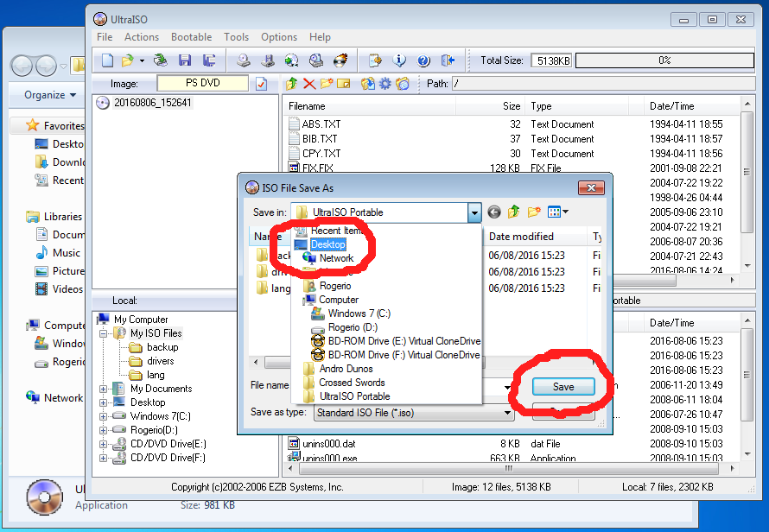769x532 pixels.
Task: Click the blue question mark Help icon
Action: coord(423,60)
